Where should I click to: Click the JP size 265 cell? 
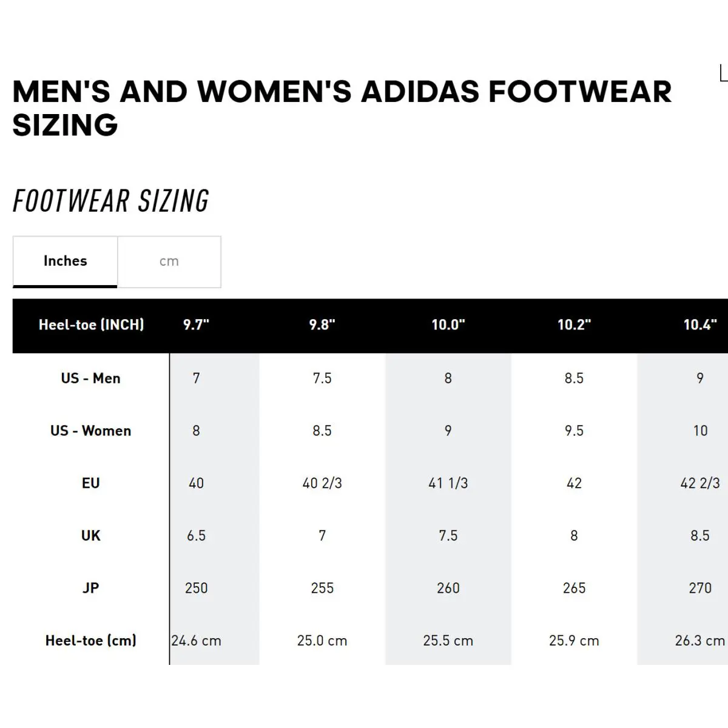574,588
